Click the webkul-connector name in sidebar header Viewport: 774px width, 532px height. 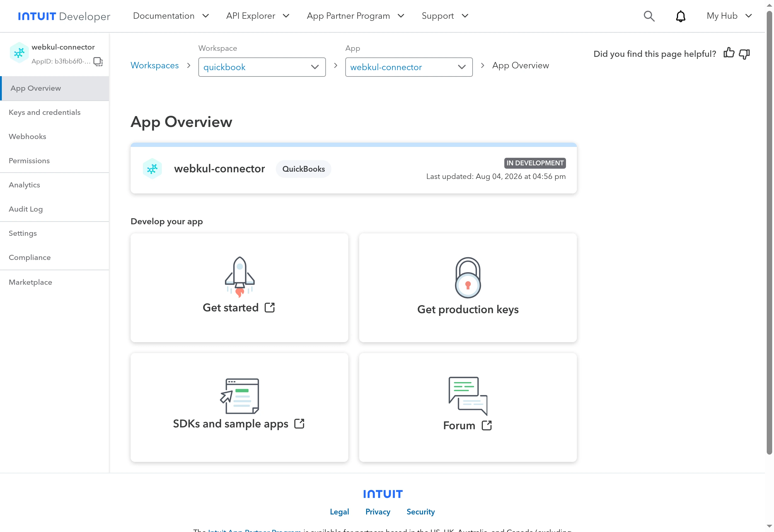[x=63, y=47]
